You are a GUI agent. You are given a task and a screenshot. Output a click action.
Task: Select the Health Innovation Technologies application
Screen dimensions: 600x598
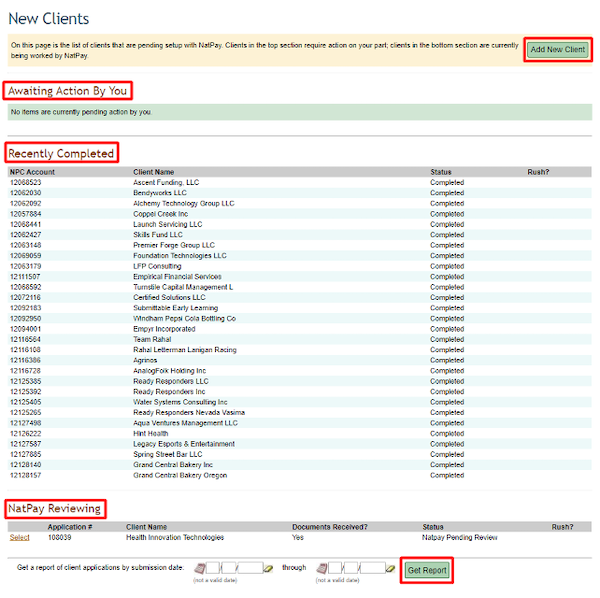coord(19,537)
